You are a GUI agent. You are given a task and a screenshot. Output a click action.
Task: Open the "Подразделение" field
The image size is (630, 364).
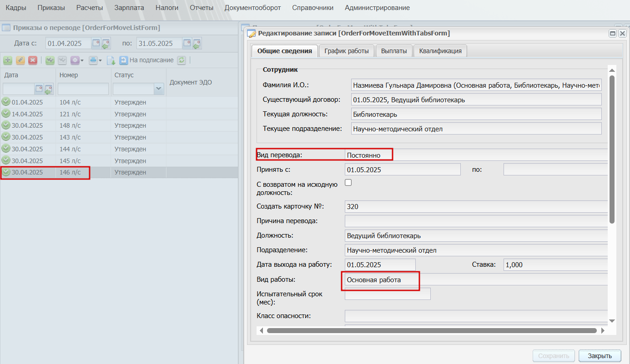click(x=476, y=250)
